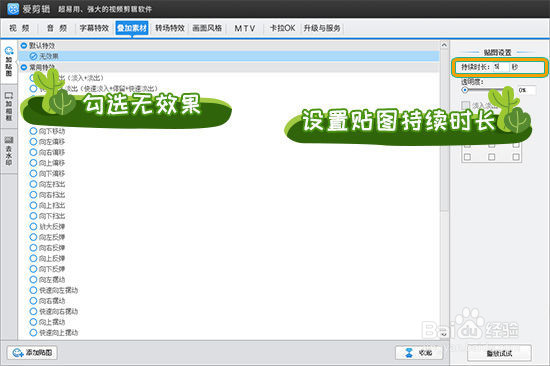Select the 向下移动 effect
This screenshot has height=366, width=550.
tap(47, 131)
